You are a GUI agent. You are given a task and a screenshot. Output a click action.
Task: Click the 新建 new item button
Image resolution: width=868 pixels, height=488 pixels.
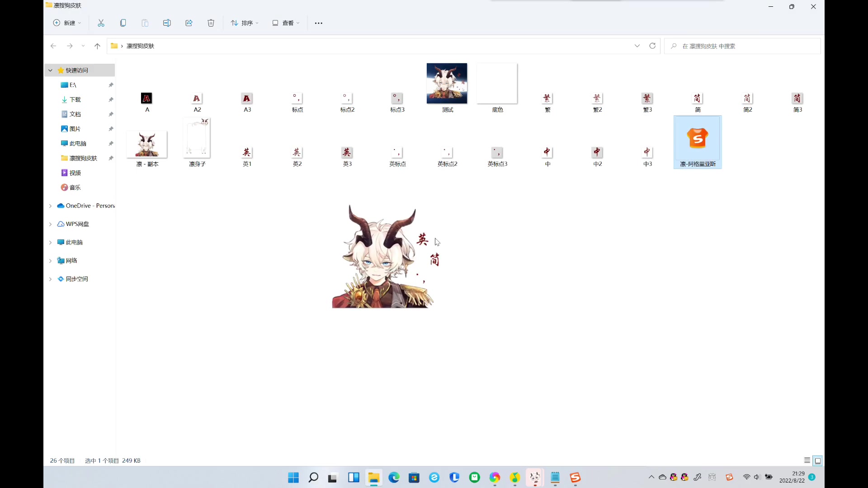click(67, 23)
